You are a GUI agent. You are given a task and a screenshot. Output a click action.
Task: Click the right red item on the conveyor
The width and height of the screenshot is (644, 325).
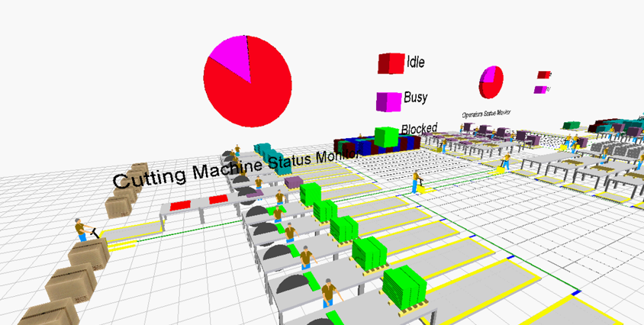pyautogui.click(x=218, y=199)
